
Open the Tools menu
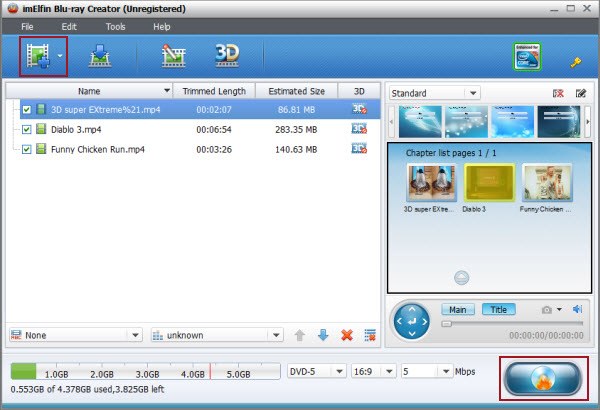(116, 27)
